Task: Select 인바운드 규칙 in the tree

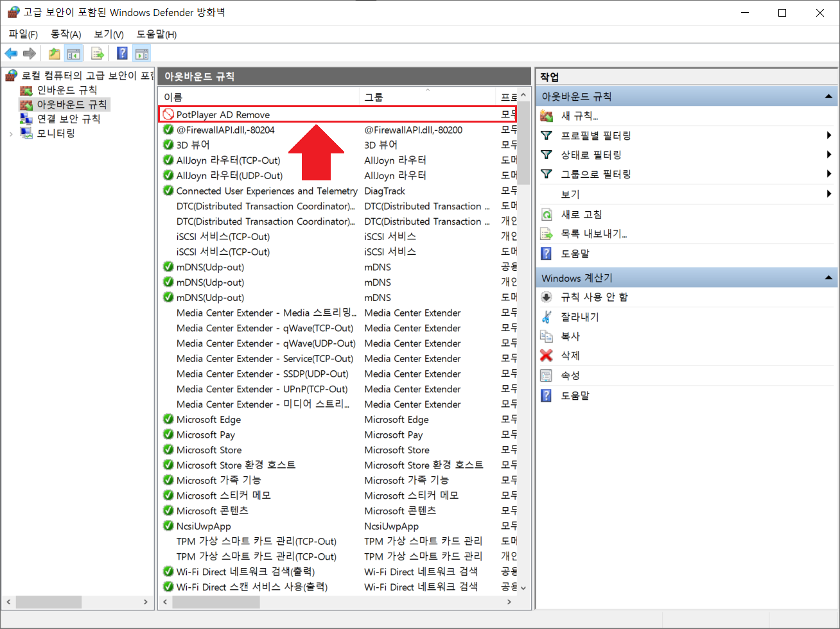Action: click(67, 90)
